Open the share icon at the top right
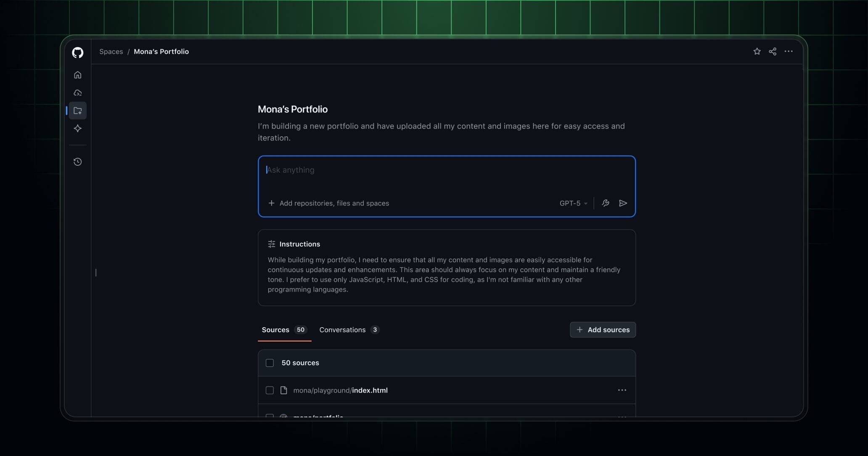Viewport: 868px width, 456px height. point(773,51)
